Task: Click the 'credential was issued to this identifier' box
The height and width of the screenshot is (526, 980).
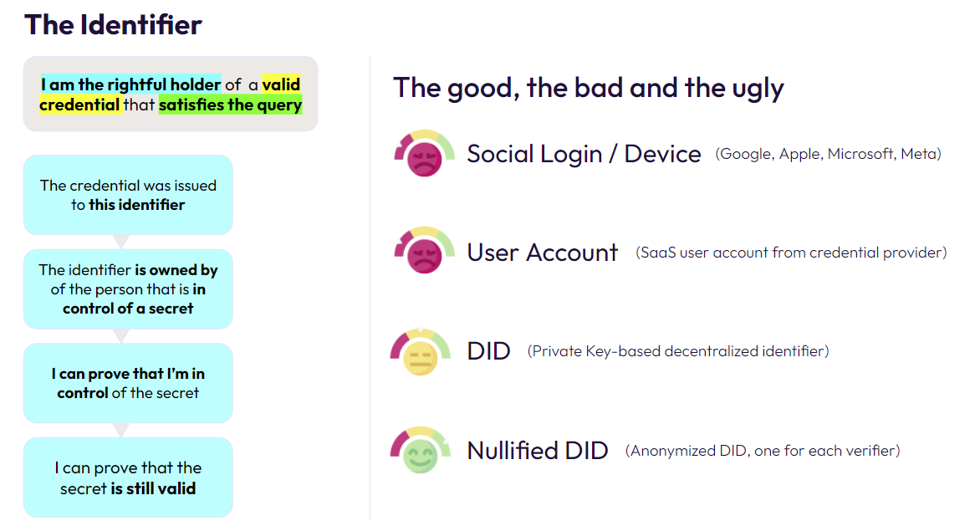Action: [x=128, y=195]
